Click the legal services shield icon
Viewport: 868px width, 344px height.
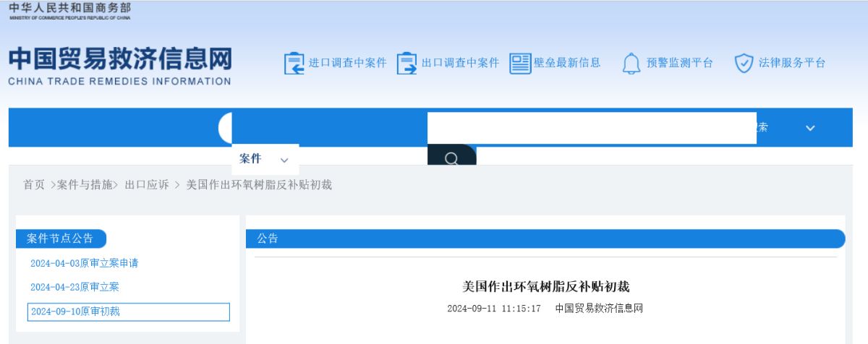(x=744, y=64)
